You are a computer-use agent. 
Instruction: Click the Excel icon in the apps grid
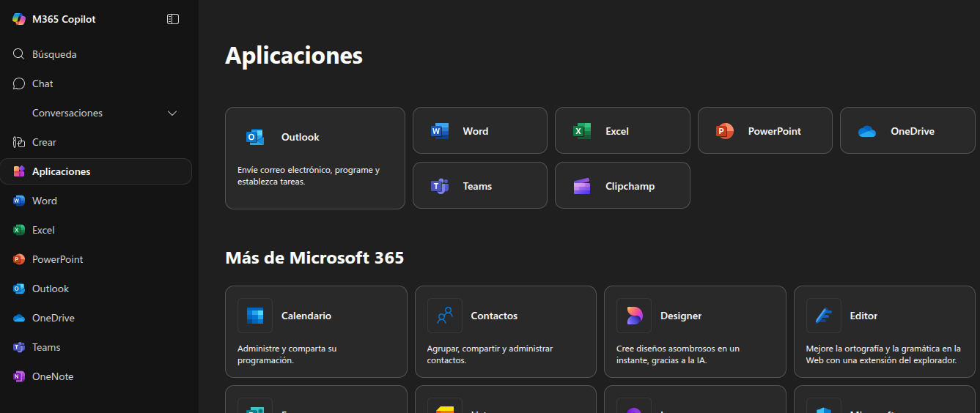pos(582,131)
